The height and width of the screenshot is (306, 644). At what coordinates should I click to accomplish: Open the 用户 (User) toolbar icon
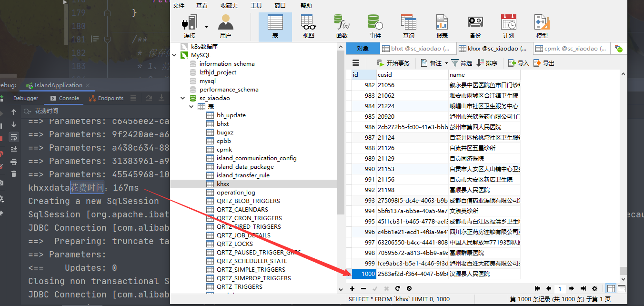(x=226, y=26)
